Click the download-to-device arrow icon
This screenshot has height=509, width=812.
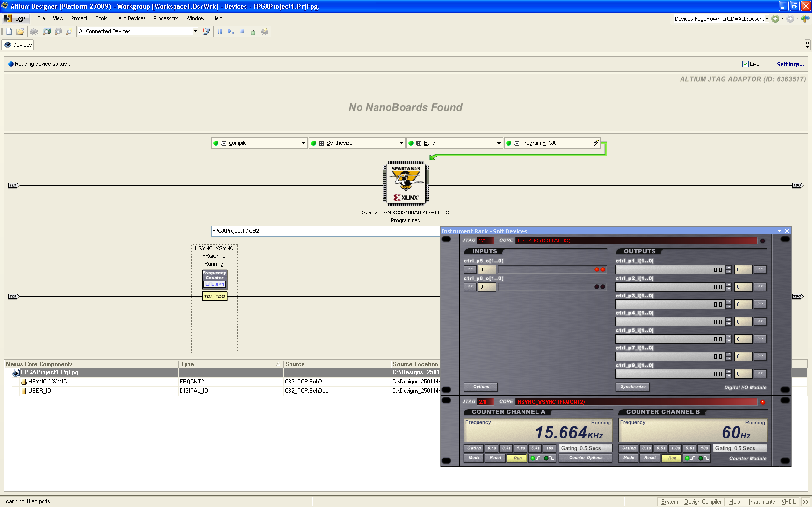252,31
